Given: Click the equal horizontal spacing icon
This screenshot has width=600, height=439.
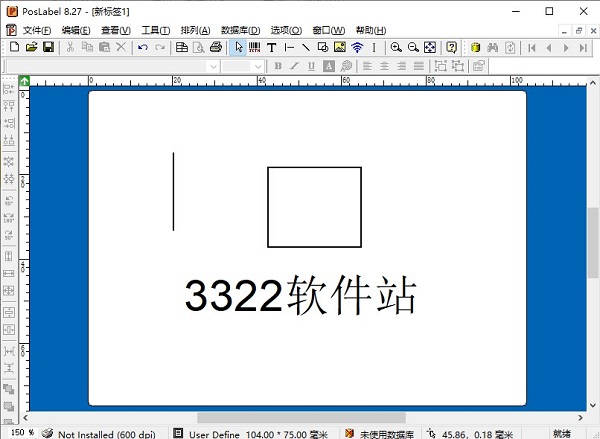Looking at the screenshot, I should click(9, 351).
